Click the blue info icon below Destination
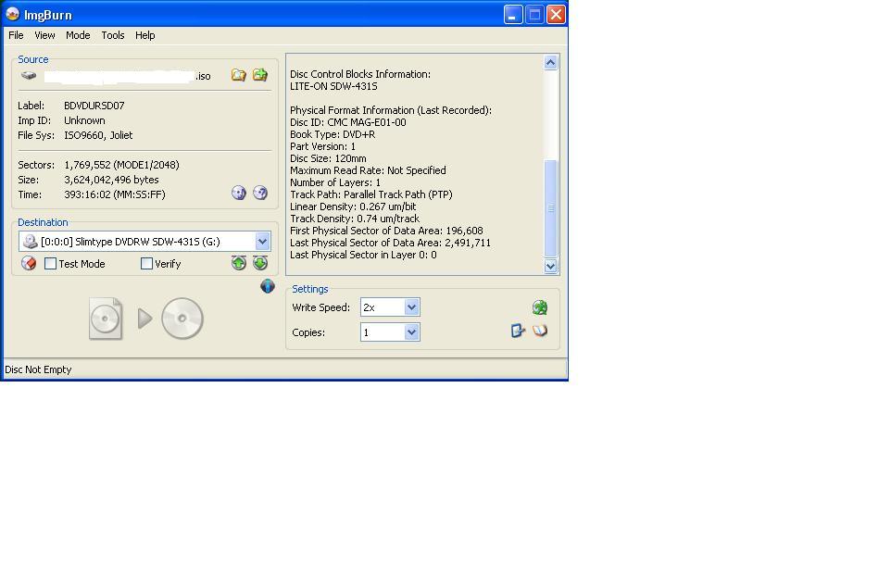The image size is (891, 588). coord(268,286)
